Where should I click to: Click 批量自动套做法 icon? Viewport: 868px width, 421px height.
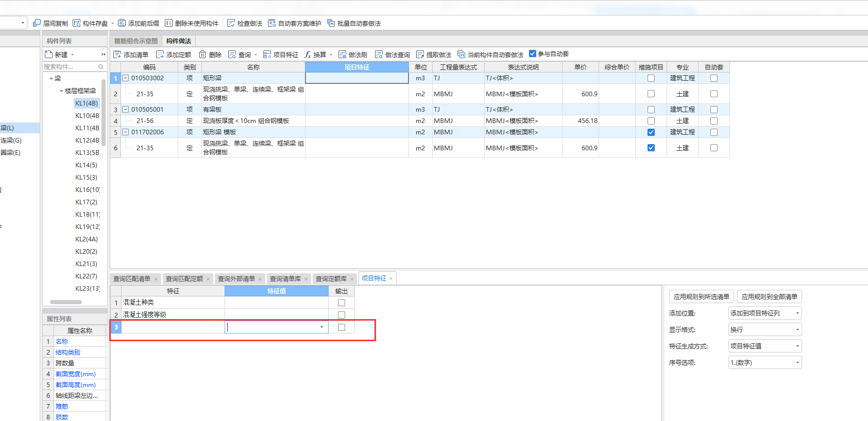[x=331, y=23]
